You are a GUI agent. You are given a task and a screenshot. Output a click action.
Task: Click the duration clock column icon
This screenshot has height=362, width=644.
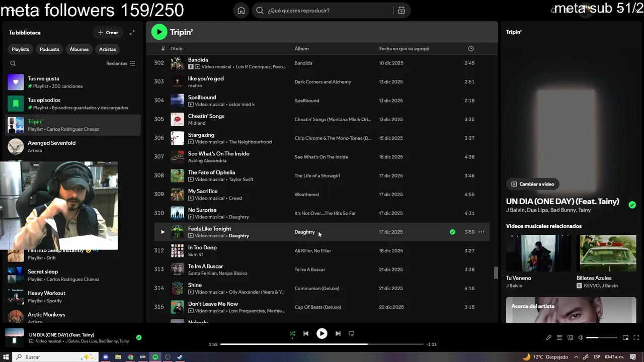pyautogui.click(x=471, y=49)
